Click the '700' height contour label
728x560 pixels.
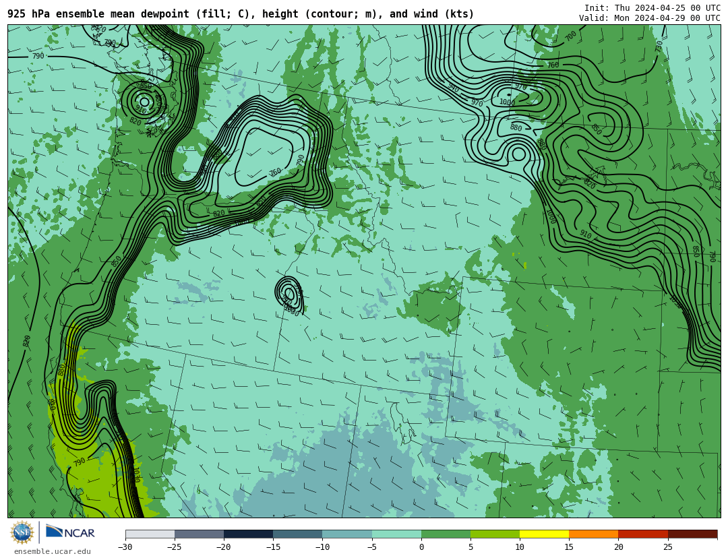[571, 36]
